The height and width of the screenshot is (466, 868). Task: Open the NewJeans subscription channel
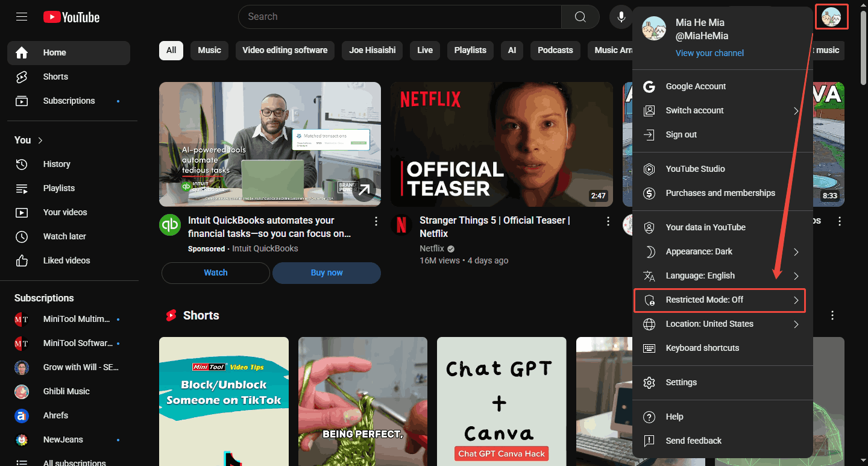coord(69,439)
